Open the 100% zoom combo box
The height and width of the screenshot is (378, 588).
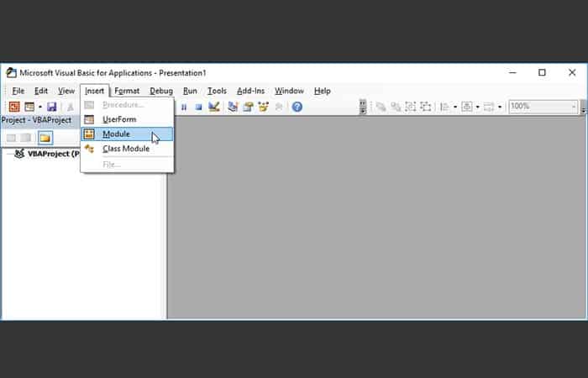point(543,107)
